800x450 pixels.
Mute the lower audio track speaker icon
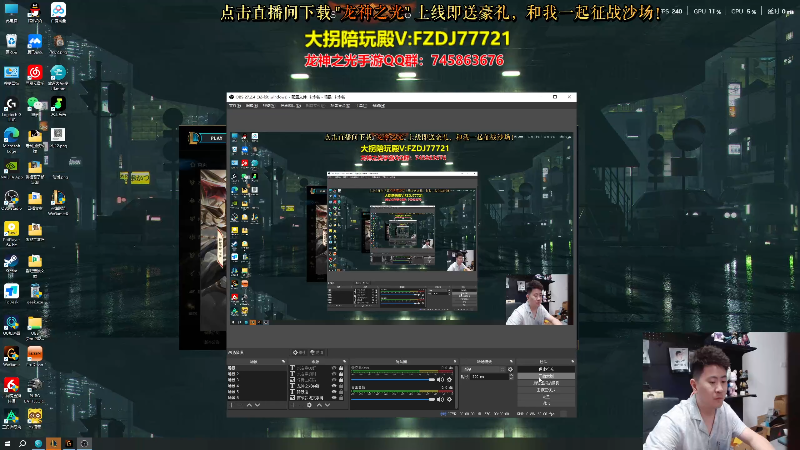coord(440,399)
